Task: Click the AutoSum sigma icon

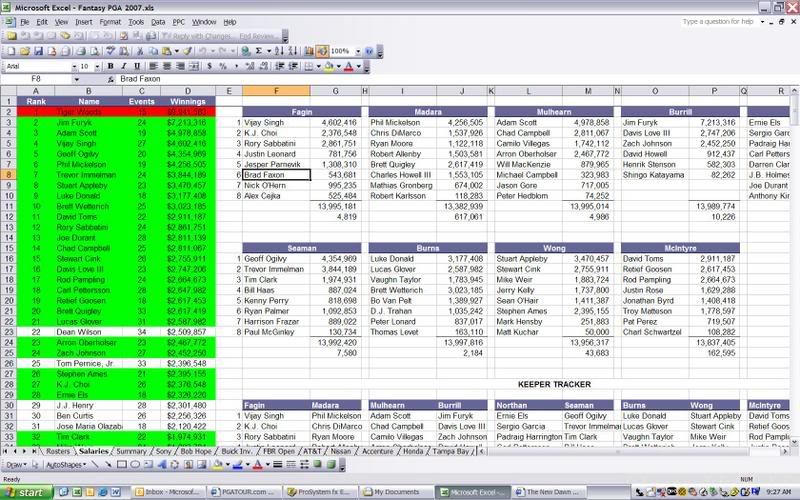Action: pyautogui.click(x=259, y=51)
